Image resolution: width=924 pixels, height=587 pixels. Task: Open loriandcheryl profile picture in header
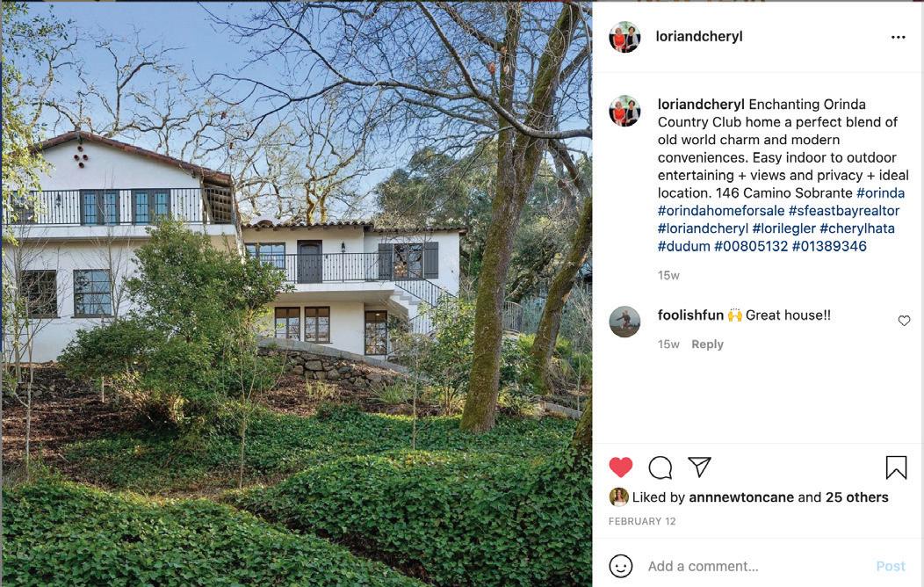pyautogui.click(x=624, y=37)
